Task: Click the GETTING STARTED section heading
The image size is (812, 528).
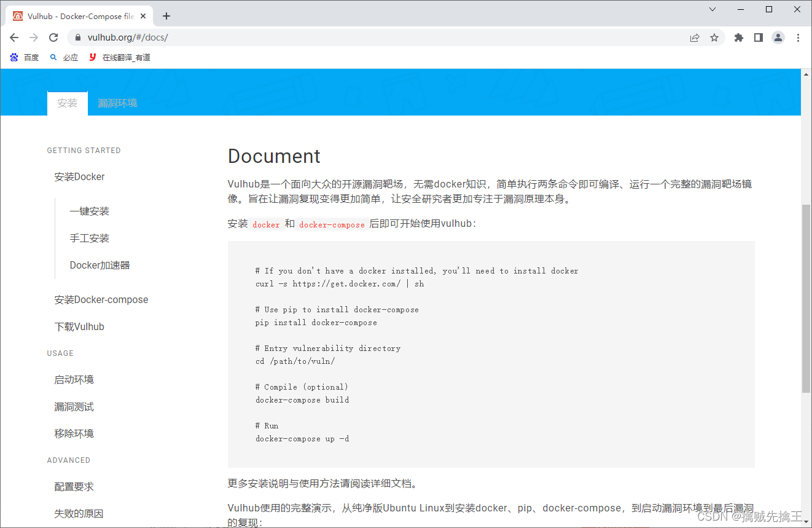Action: pos(84,151)
